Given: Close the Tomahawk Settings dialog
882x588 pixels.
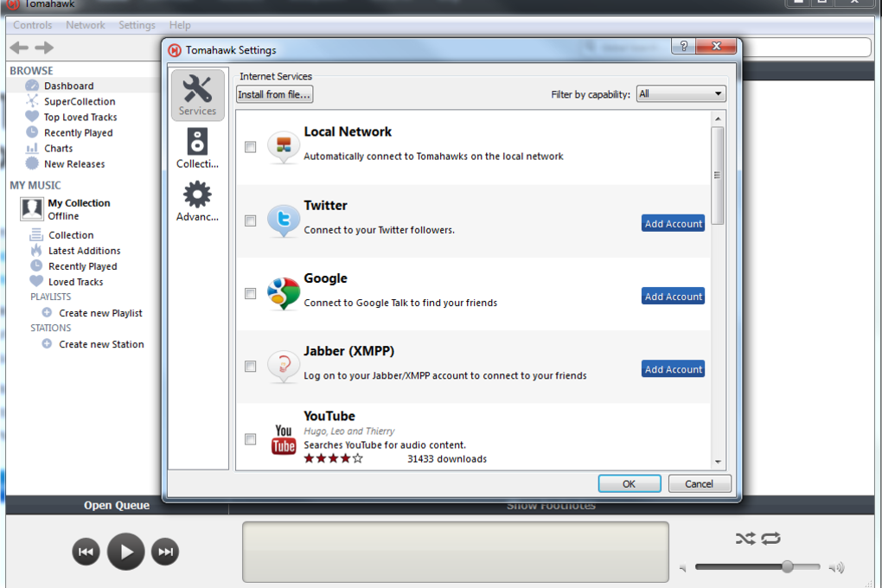Looking at the screenshot, I should click(716, 46).
